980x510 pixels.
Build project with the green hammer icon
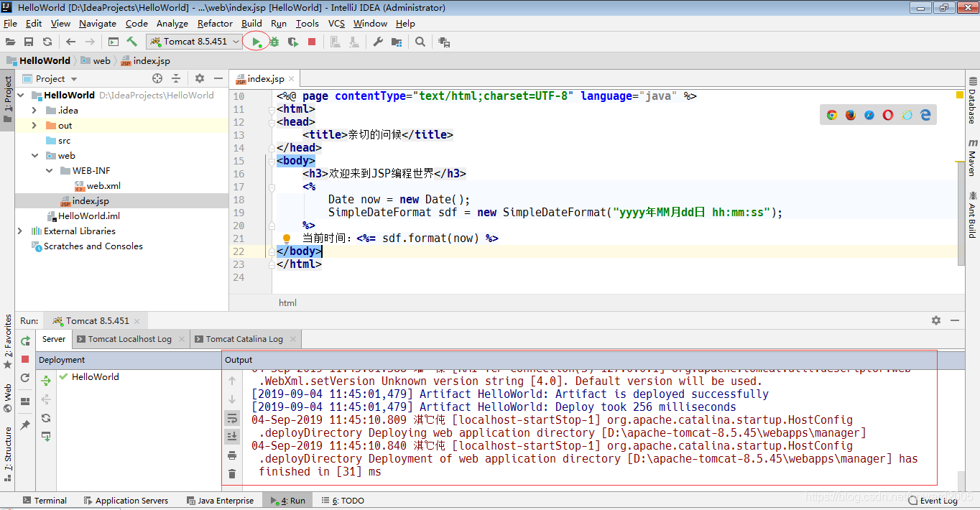(132, 42)
